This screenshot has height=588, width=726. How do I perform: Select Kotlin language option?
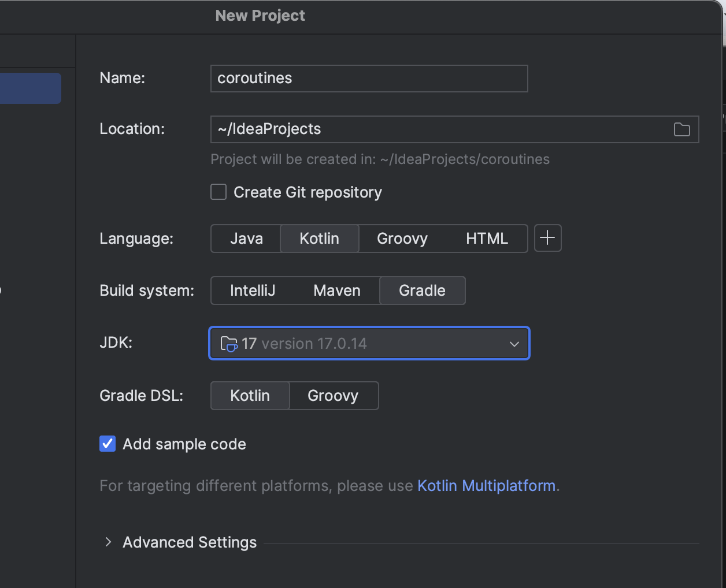tap(320, 239)
